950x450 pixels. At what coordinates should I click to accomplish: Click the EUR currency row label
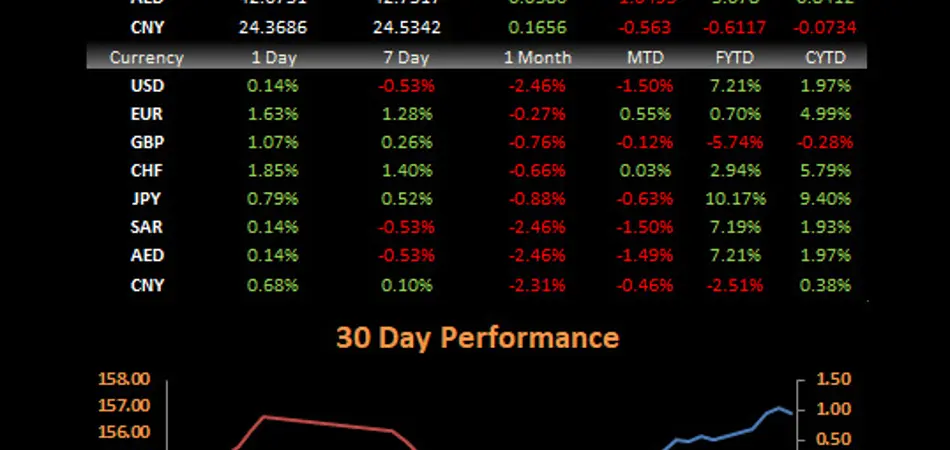point(147,114)
